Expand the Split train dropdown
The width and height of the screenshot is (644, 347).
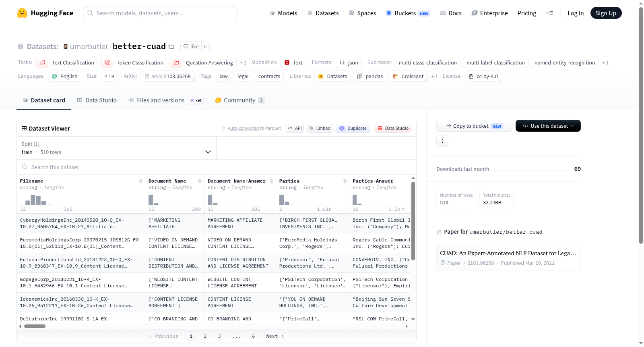coord(116,148)
